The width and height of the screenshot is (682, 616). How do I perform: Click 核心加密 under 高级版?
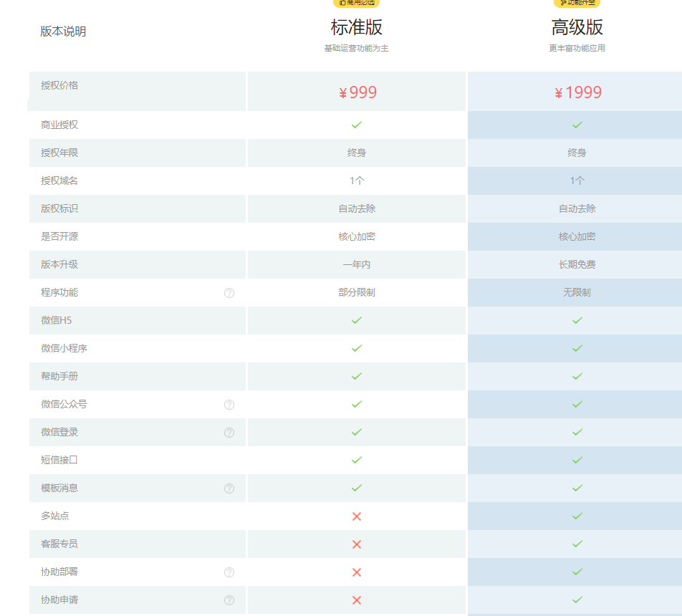[x=577, y=236]
